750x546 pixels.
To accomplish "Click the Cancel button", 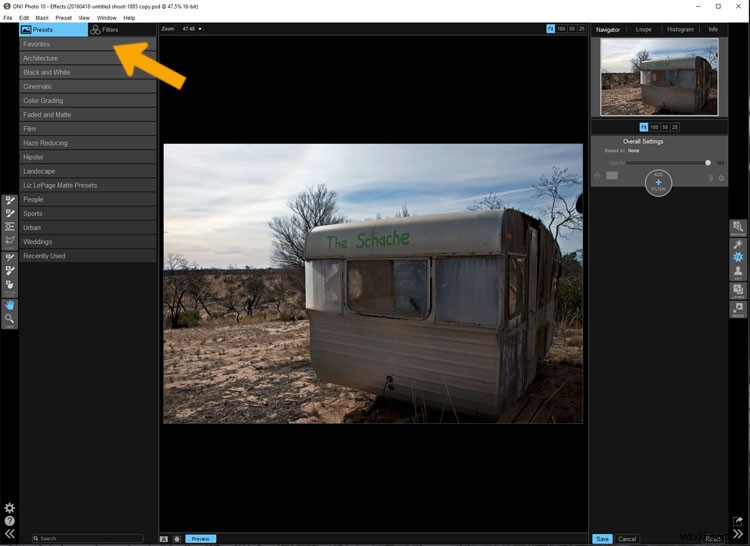I will 627,539.
